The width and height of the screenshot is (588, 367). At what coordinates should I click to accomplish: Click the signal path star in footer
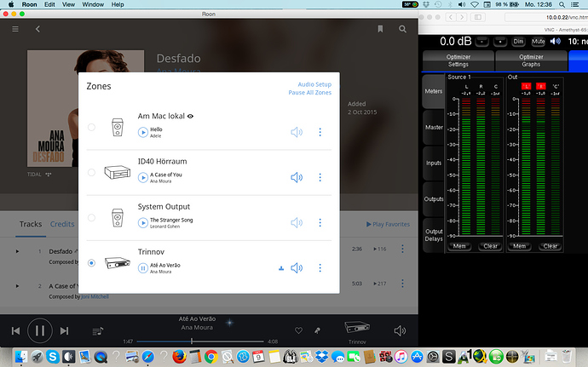click(229, 323)
